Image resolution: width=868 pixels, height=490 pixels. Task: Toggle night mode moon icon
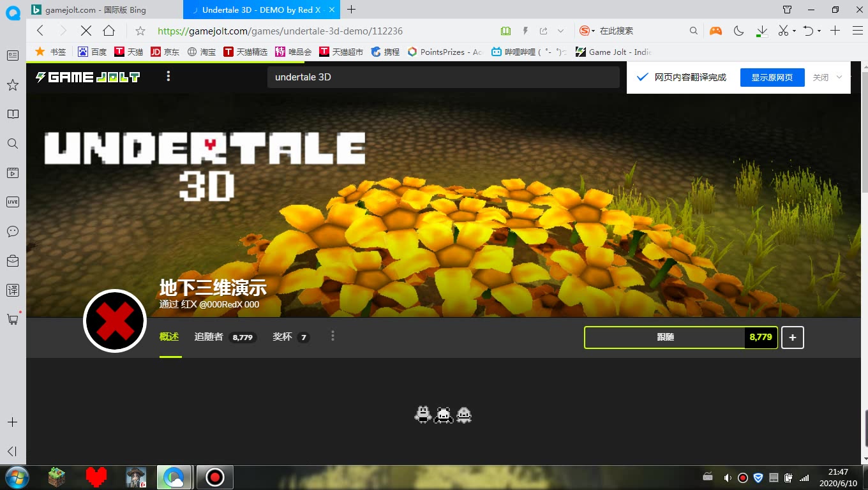click(x=739, y=31)
